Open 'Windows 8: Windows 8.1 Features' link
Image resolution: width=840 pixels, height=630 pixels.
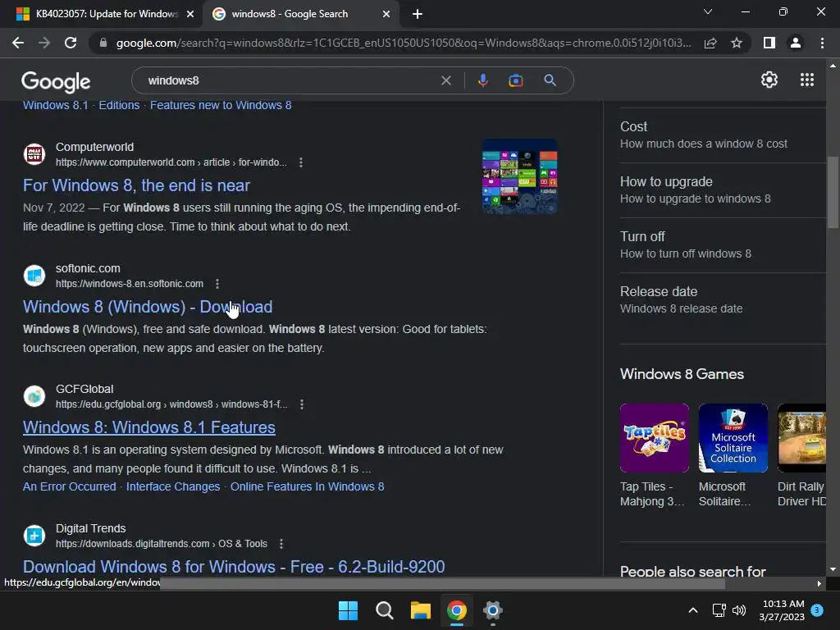tap(149, 427)
